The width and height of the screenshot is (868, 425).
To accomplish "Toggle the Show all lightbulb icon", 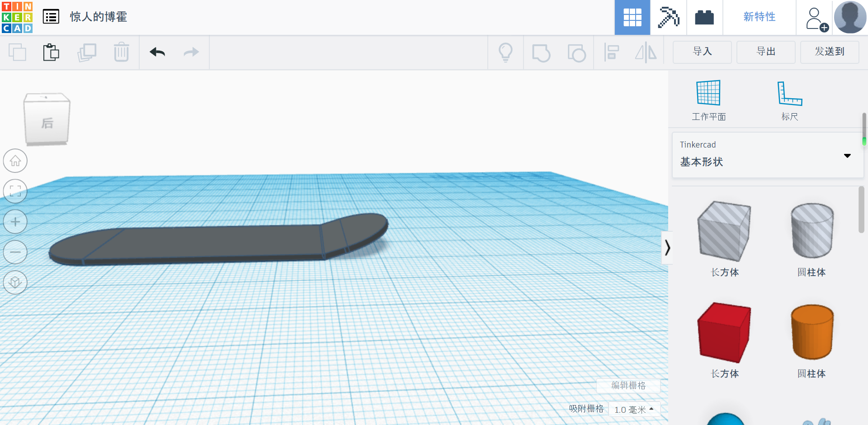I will (505, 52).
